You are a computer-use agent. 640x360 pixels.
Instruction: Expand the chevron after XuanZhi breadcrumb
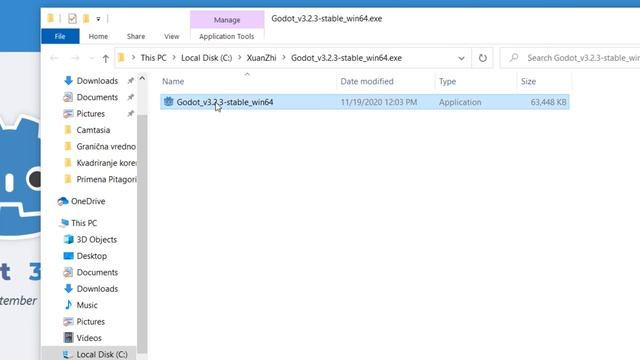[x=284, y=58]
